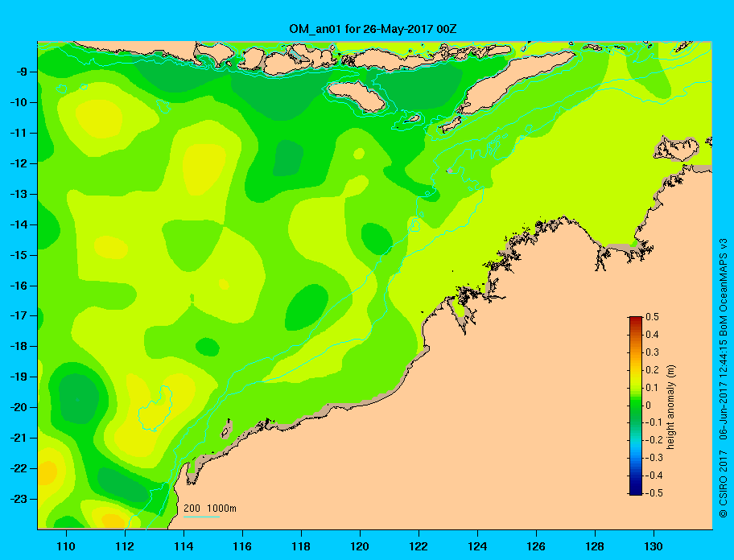The image size is (734, 560).
Task: Click the cyan contour sample line under the legend
Action: click(201, 517)
